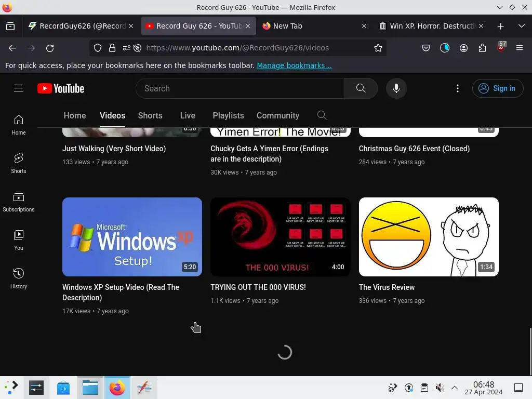Open the file manager in the taskbar
This screenshot has width=532, height=399.
pyautogui.click(x=90, y=388)
